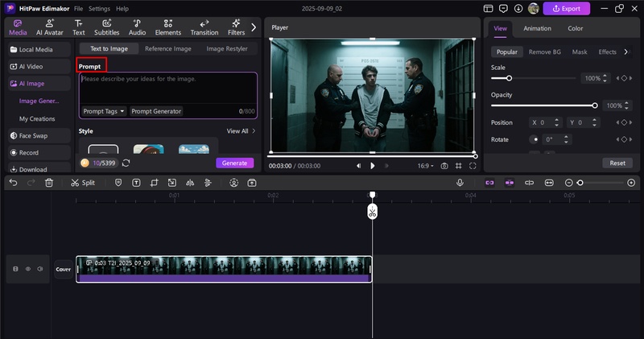The height and width of the screenshot is (339, 644).
Task: Click the export frame box icon in timeline toolbar
Action: coord(252,183)
